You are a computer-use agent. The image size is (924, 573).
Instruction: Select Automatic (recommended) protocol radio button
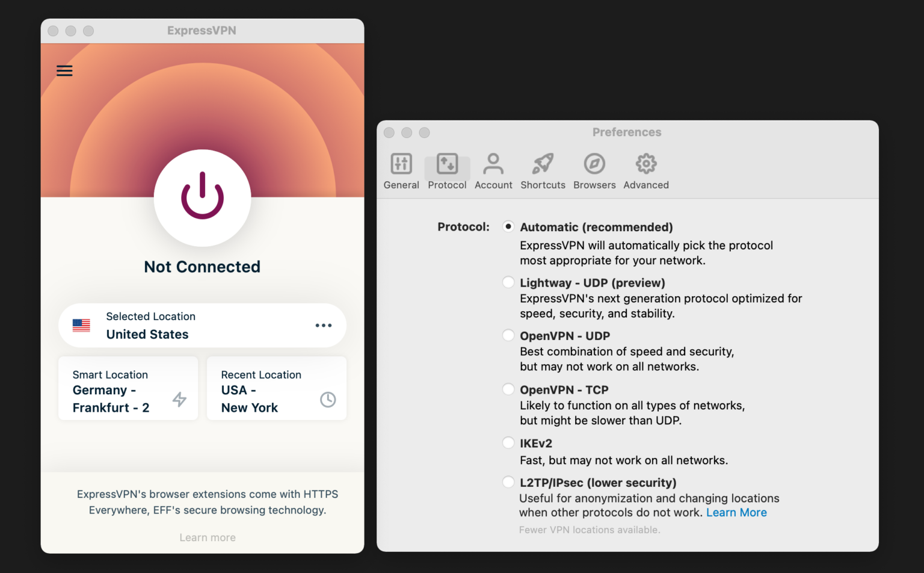(x=508, y=227)
